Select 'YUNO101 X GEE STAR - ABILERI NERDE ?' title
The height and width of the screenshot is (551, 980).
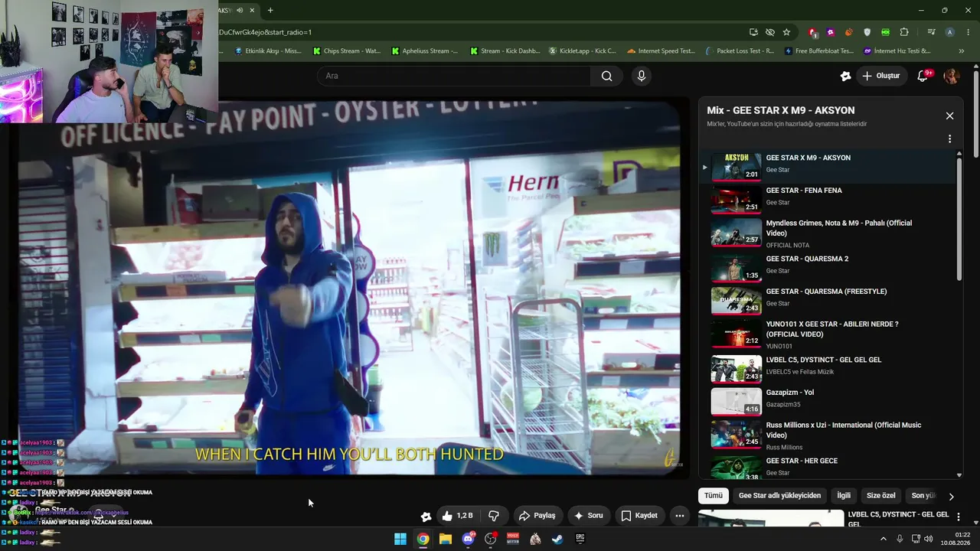tap(832, 329)
